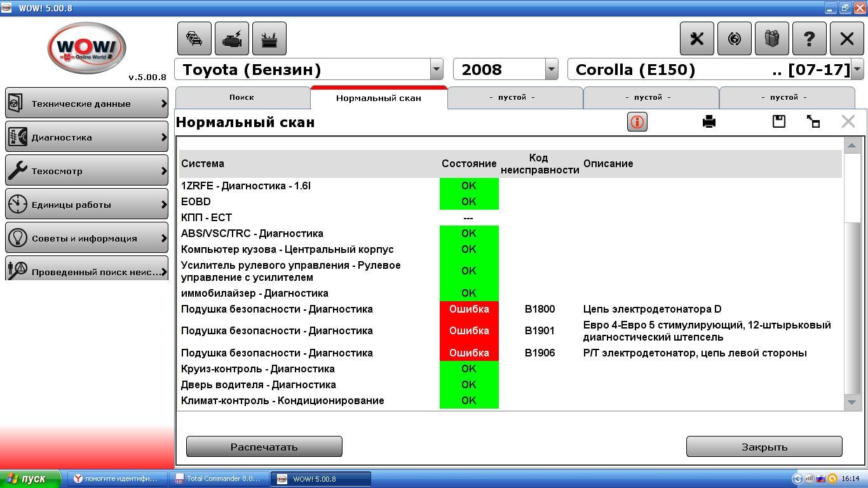The height and width of the screenshot is (488, 868).
Task: Open the Windows пуск start button
Action: (31, 478)
